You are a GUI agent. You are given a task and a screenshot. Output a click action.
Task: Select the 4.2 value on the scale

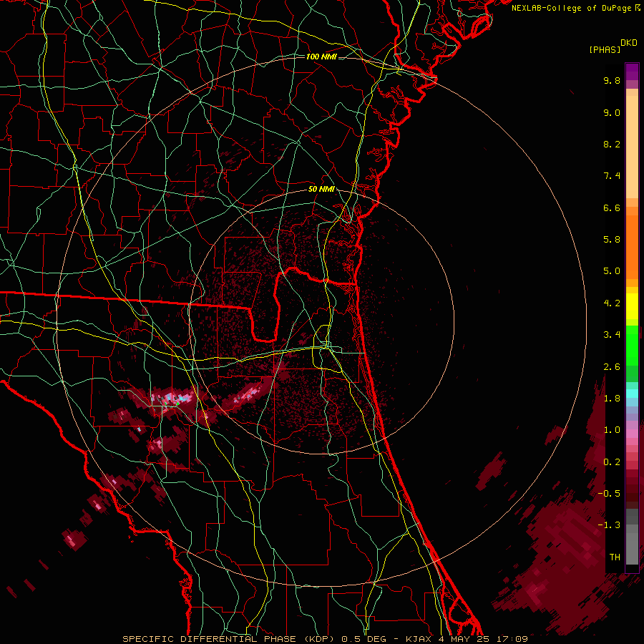(x=612, y=303)
